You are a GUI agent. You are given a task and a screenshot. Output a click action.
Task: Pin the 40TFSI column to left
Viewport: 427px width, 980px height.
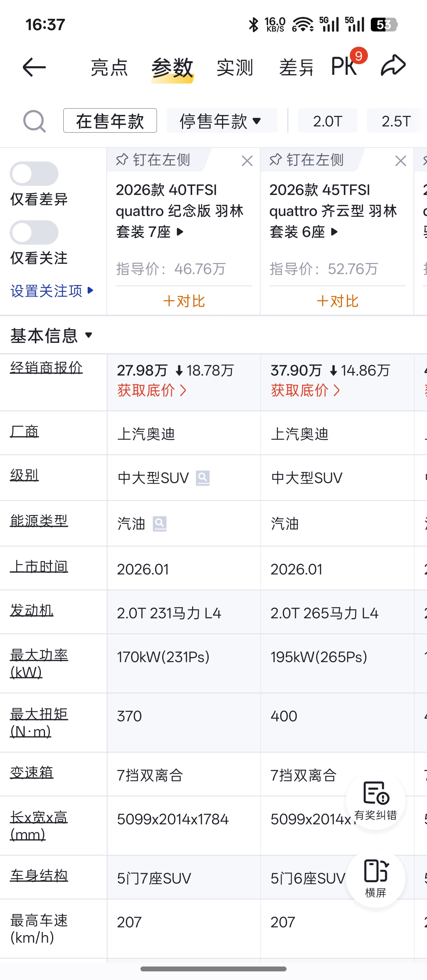(x=153, y=160)
